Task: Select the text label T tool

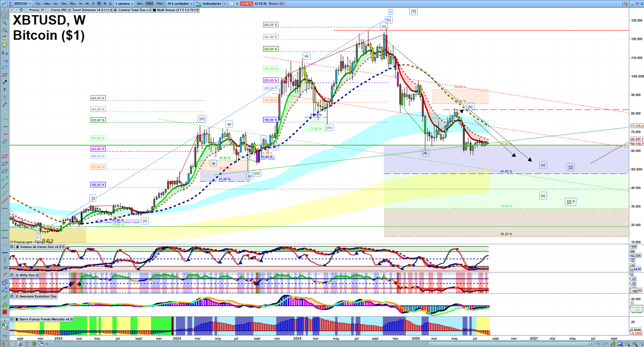Action: click(5, 89)
